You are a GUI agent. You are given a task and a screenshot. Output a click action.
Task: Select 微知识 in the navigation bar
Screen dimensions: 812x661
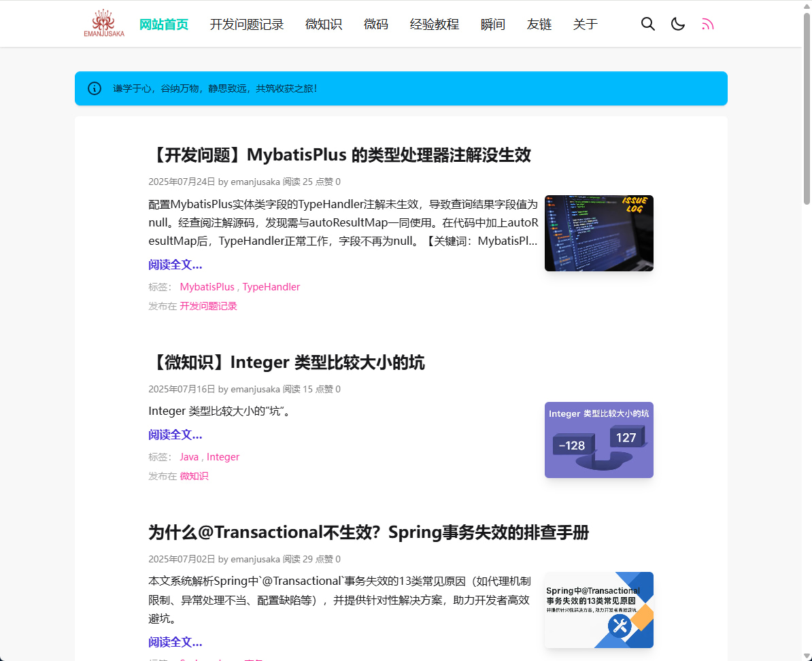324,24
